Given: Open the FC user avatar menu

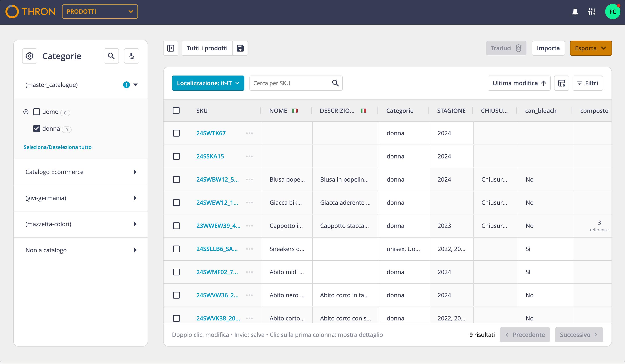Looking at the screenshot, I should point(612,12).
